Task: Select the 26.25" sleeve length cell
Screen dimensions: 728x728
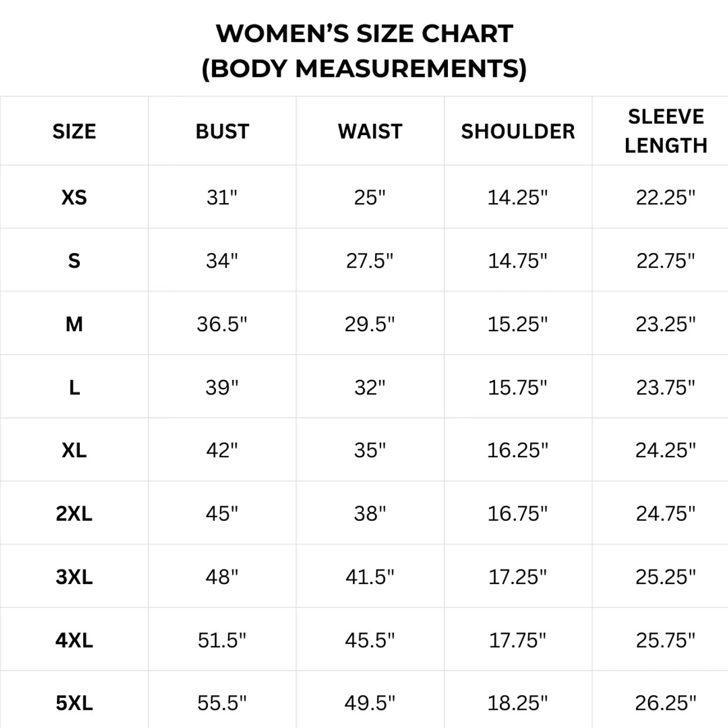Action: click(x=666, y=703)
